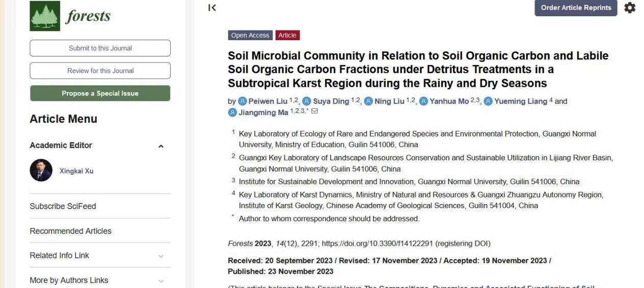Open editor Xingkai Xu's profile photo
Image resolution: width=644 pixels, height=288 pixels.
click(x=41, y=170)
